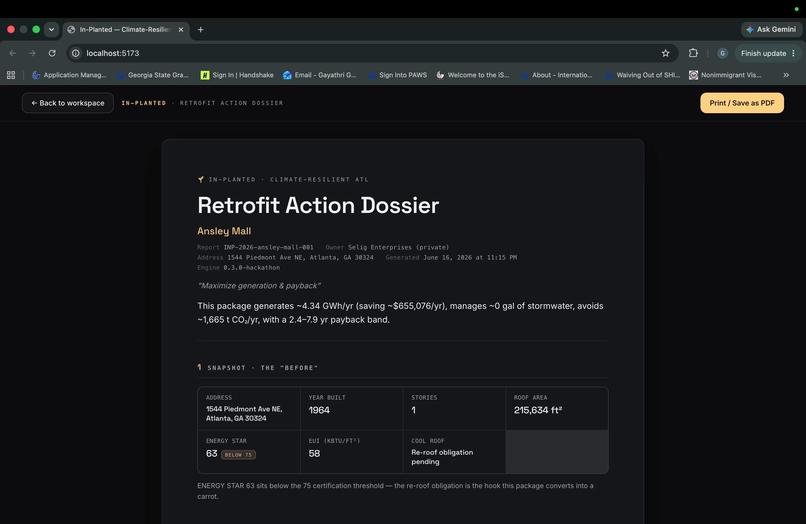Click the Ansley Mall building name

pos(224,231)
